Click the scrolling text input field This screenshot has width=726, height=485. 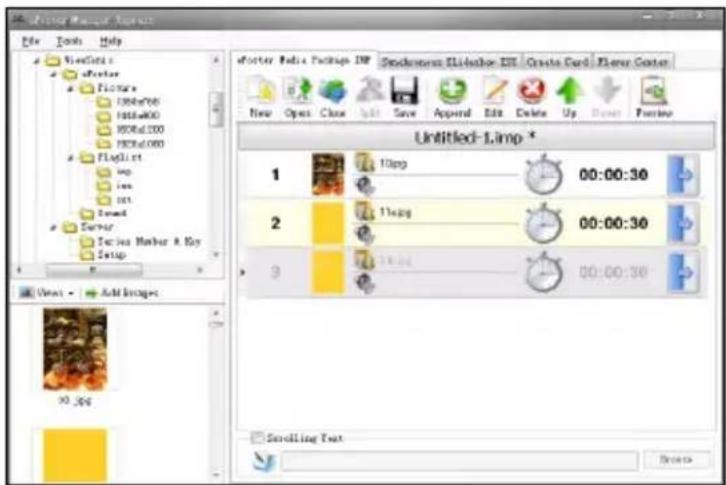(459, 461)
